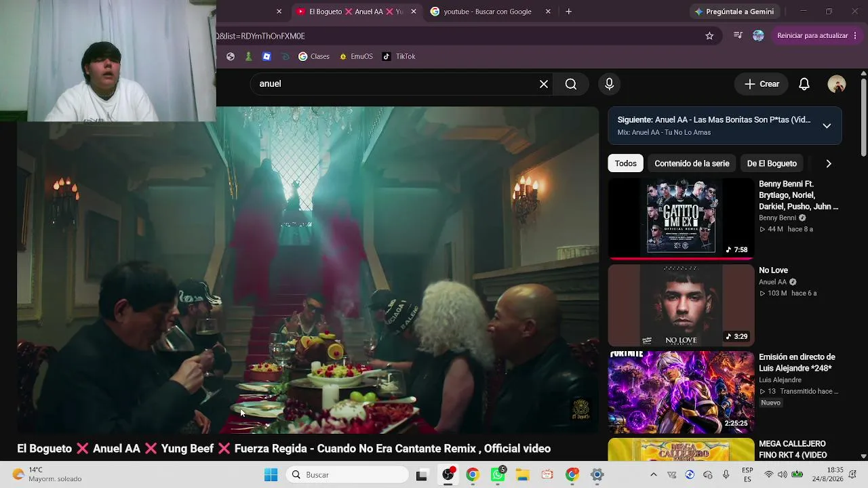Open Settings gear in the taskbar

click(597, 474)
